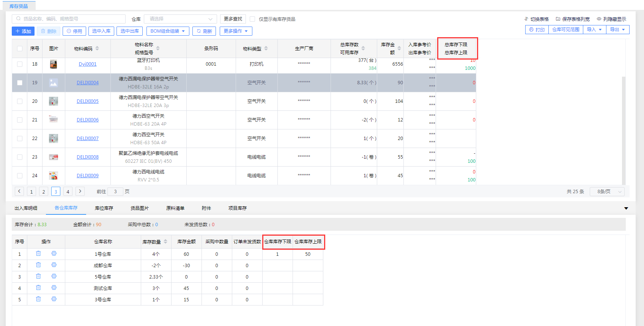
Task: Click the 刷新 refresh button
Action: pyautogui.click(x=204, y=31)
